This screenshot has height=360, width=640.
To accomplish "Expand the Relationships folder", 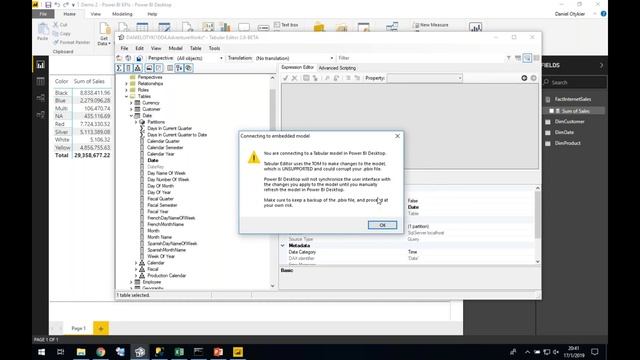I will pos(127,84).
